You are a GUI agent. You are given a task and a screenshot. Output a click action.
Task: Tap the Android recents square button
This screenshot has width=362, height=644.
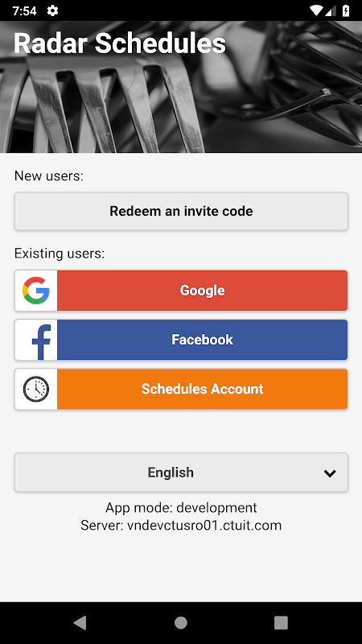pos(281,622)
